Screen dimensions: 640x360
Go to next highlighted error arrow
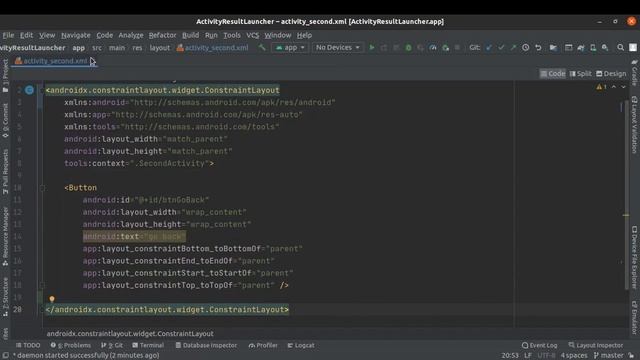pyautogui.click(x=623, y=87)
